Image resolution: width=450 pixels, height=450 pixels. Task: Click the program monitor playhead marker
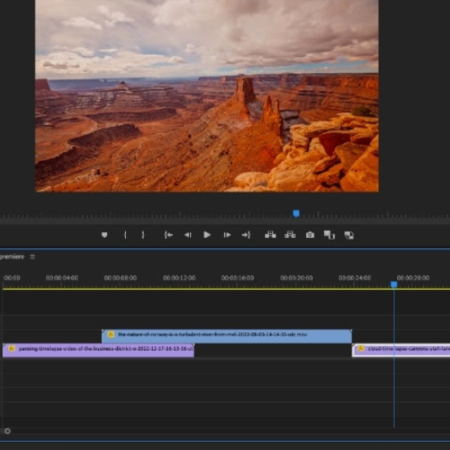[x=296, y=213]
